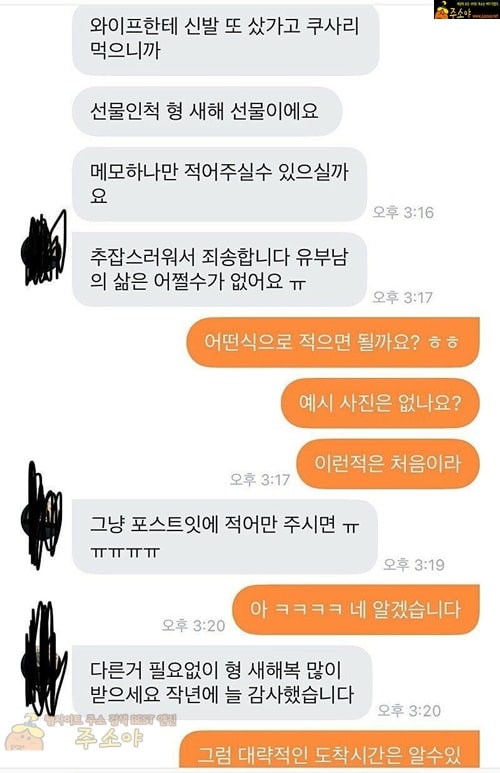Click 오후 3:20 timestamp beside 알겠습니다 reply
The image size is (500, 773).
coord(193,626)
